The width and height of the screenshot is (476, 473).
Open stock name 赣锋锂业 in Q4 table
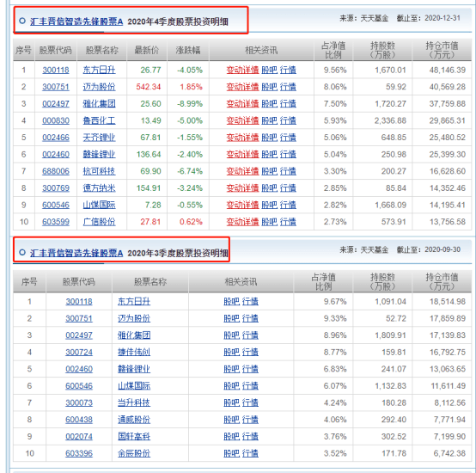pos(100,154)
